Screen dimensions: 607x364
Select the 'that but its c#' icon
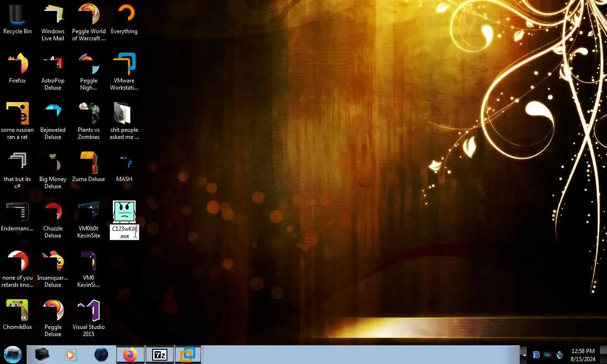(18, 171)
